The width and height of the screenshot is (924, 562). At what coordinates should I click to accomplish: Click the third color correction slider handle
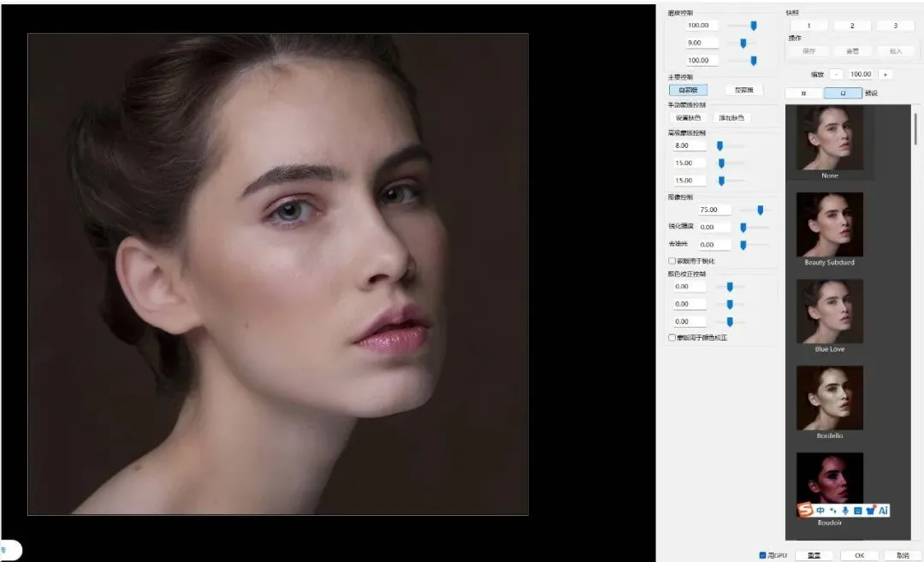tap(730, 322)
